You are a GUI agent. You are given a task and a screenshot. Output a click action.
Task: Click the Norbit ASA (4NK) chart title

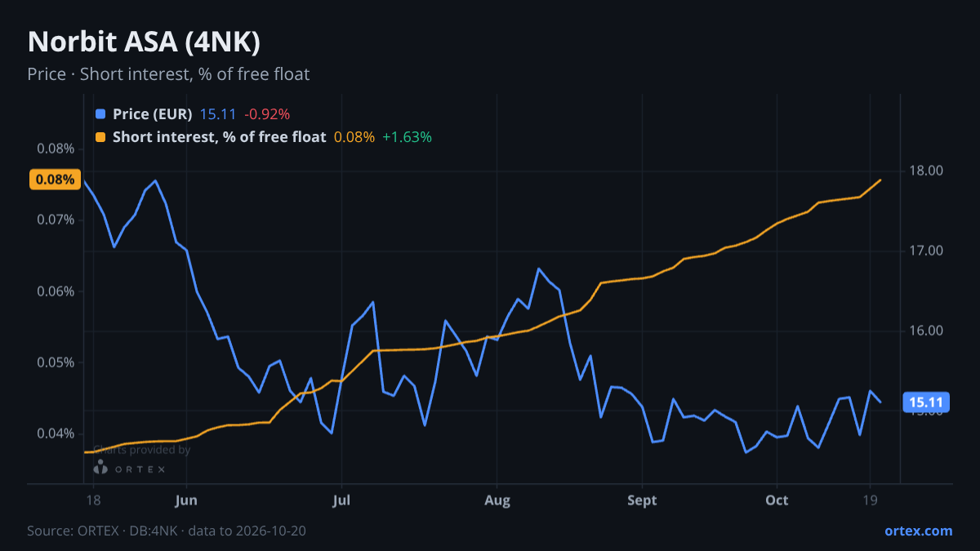coord(144,42)
